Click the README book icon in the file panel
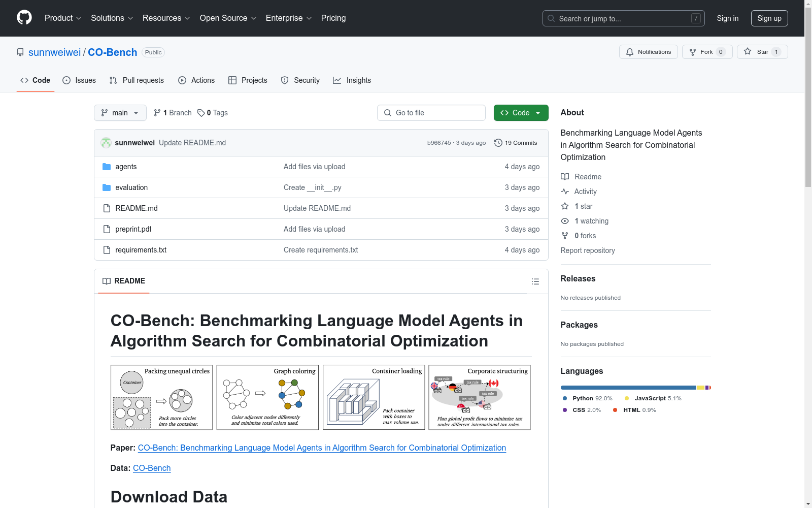 (x=107, y=281)
